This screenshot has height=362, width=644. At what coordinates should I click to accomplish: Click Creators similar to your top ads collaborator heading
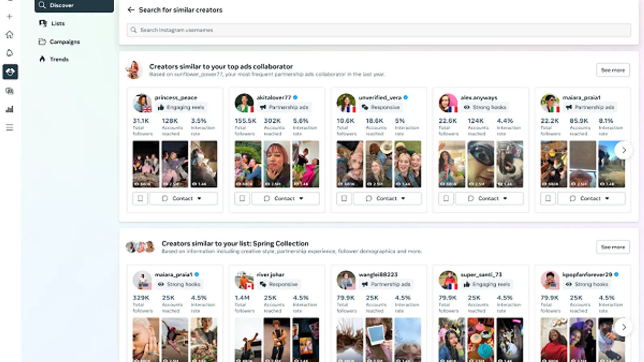[221, 66]
